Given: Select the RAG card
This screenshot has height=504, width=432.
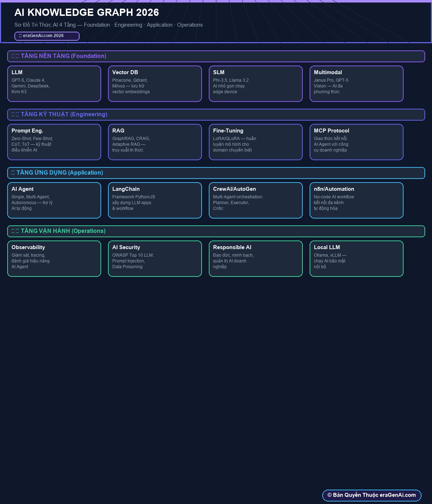Looking at the screenshot, I should click(x=155, y=142).
